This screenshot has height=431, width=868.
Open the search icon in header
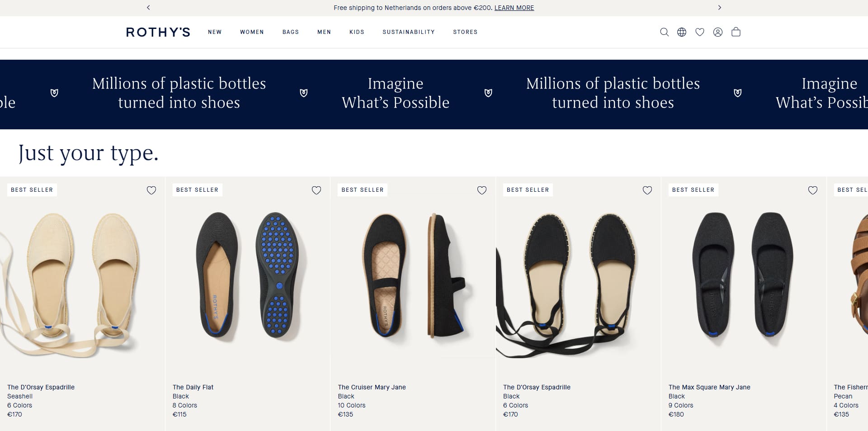(x=664, y=32)
